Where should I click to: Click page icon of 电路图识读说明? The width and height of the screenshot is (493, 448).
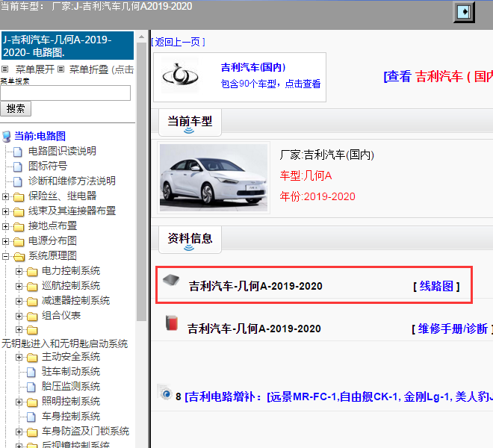pos(18,152)
